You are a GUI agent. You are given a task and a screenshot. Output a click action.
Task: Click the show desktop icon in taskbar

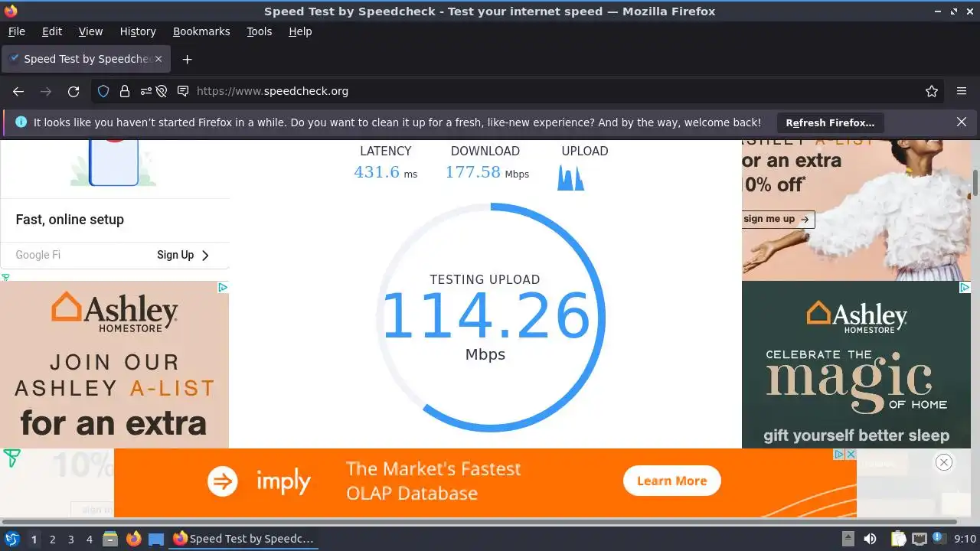point(156,539)
